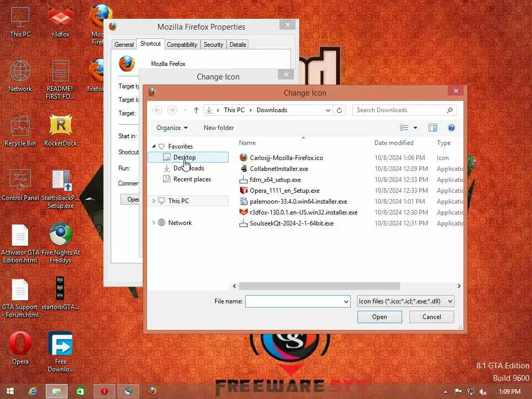Open the File name dropdown
This screenshot has width=532, height=399.
pyautogui.click(x=346, y=301)
